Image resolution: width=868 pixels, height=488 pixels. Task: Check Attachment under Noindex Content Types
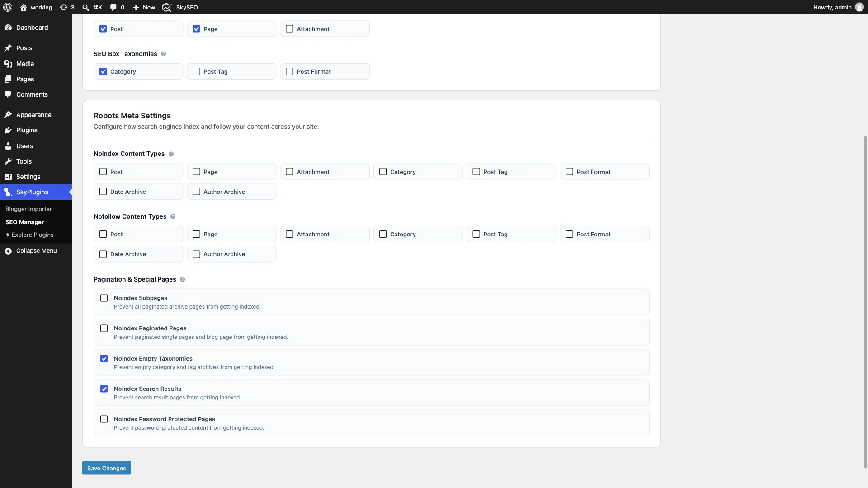pos(290,172)
